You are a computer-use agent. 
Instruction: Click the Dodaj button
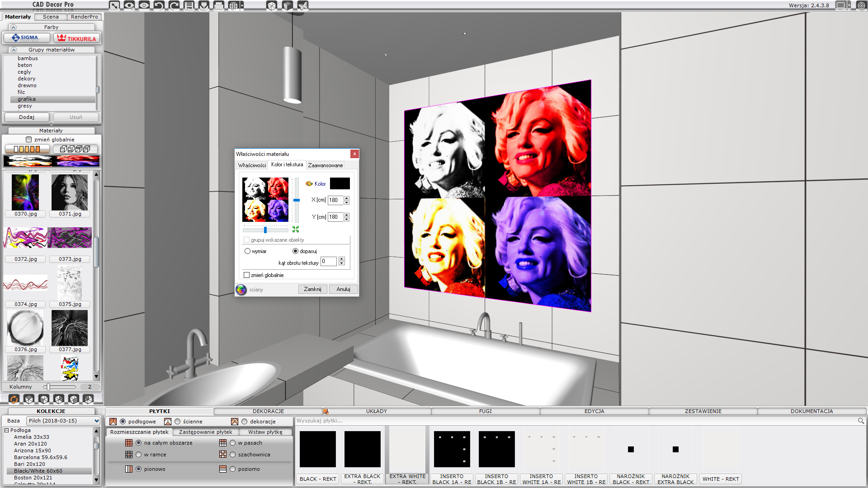pos(27,117)
